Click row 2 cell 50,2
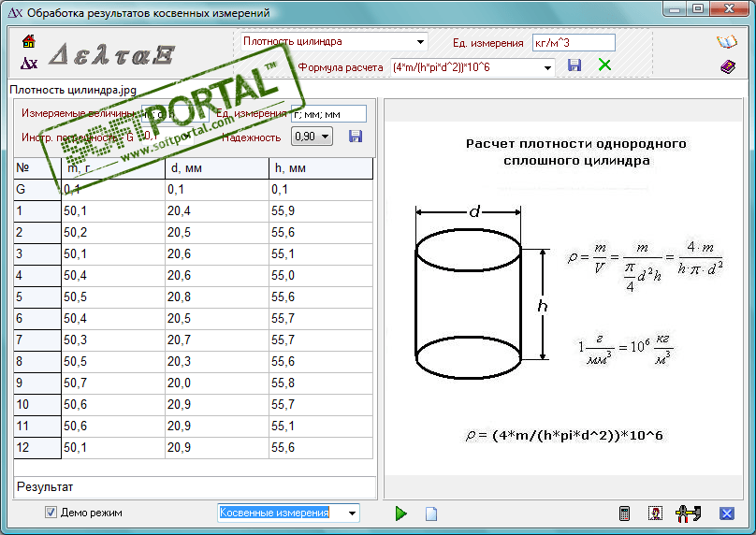Viewport: 756px width, 535px height. (113, 232)
